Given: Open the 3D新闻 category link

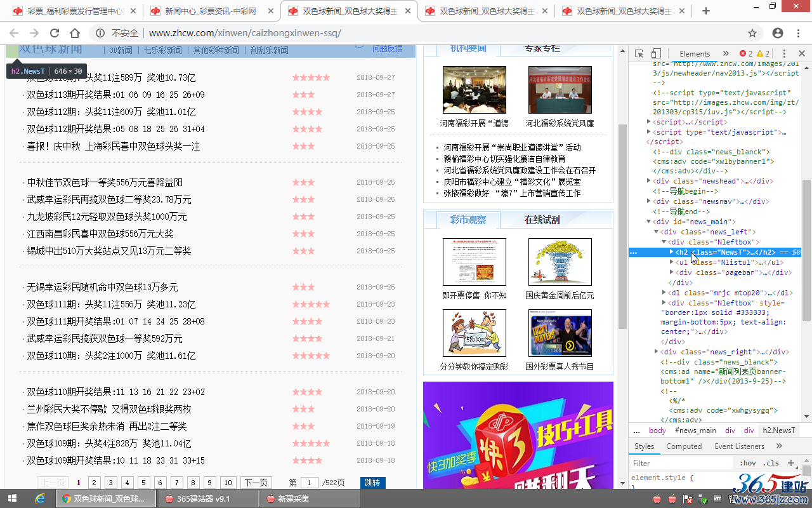Looking at the screenshot, I should 121,50.
